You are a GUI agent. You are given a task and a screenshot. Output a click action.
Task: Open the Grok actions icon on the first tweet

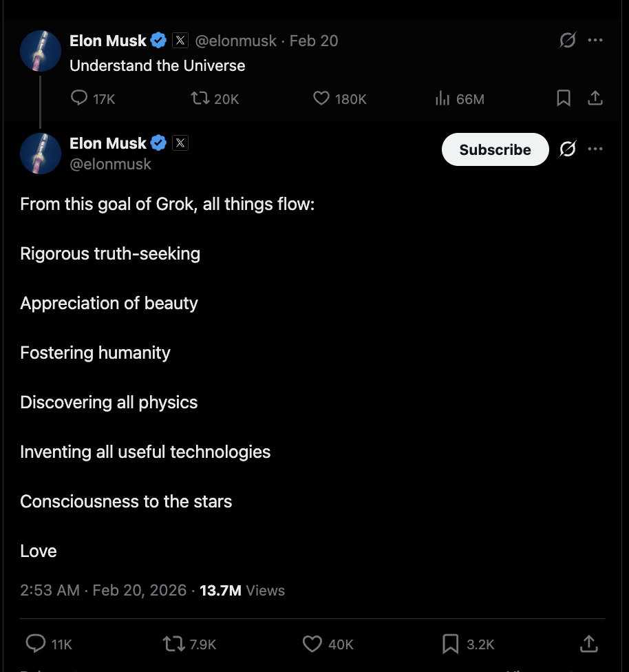567,40
